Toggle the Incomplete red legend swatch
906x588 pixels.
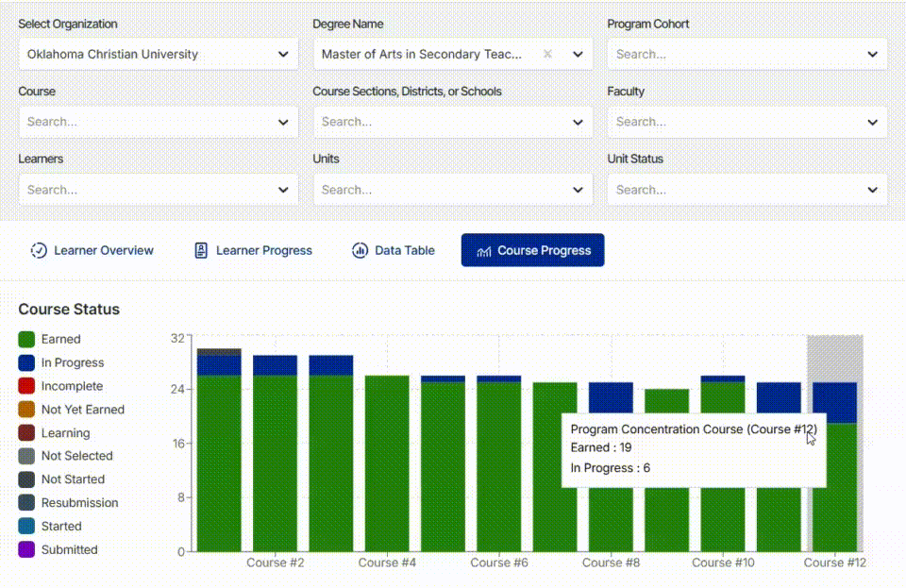26,386
